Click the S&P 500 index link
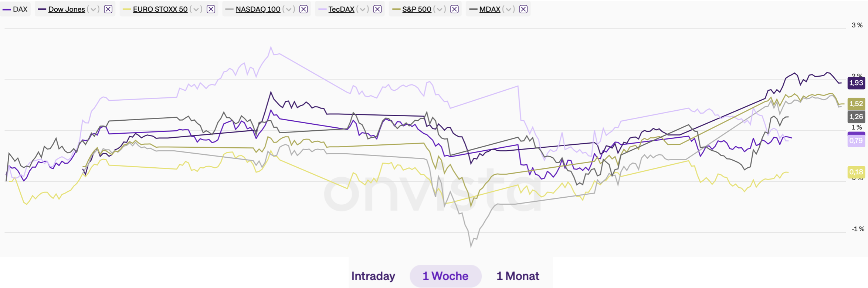Screen dimensions: 868x288 coord(417,9)
